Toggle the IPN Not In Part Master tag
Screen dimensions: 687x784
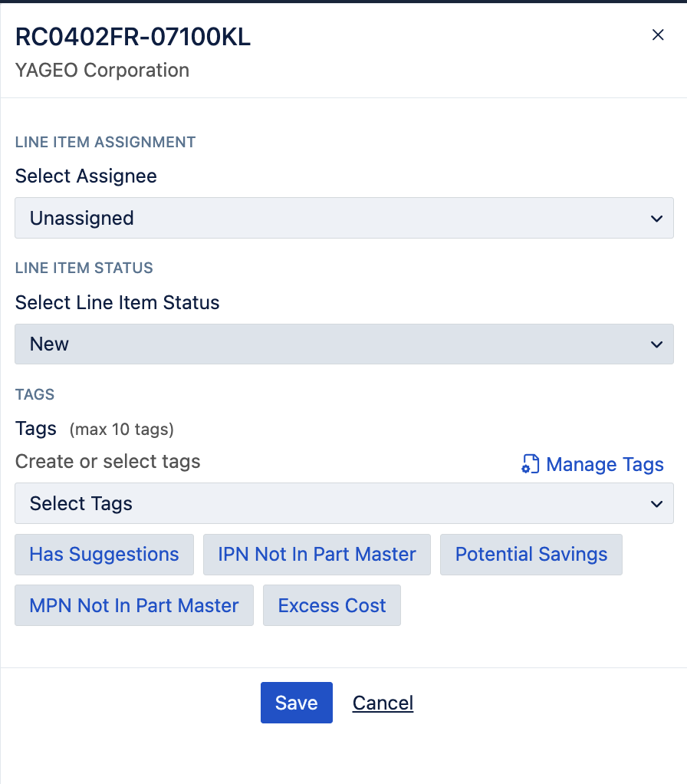tap(317, 555)
